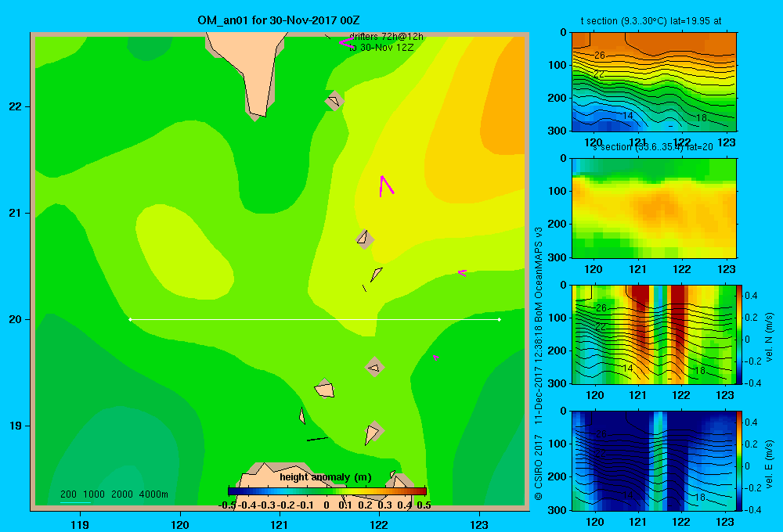
Task: Click the map title 'OM_an01 for 30-Nov-2017 00Z'
Action: point(278,20)
